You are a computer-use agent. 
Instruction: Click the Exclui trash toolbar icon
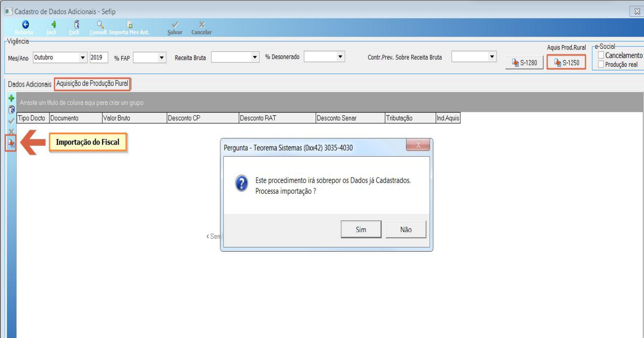pos(76,25)
